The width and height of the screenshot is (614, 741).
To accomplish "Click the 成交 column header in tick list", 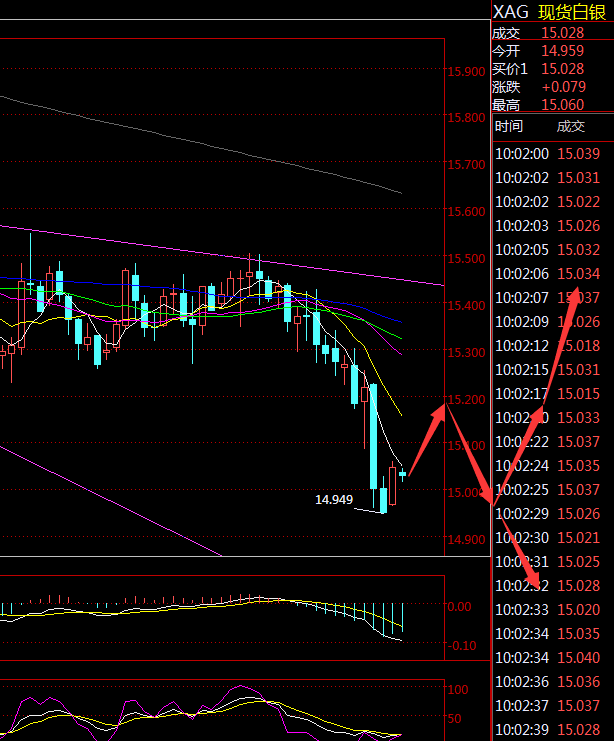I will click(571, 126).
